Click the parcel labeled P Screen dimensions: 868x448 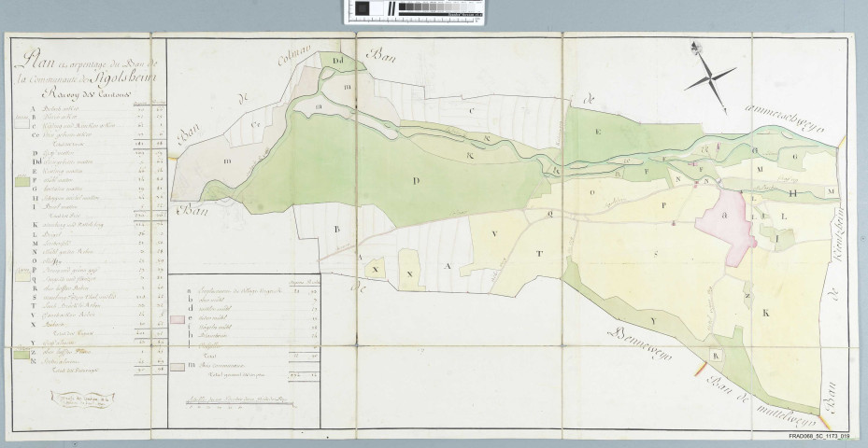[x=664, y=205]
